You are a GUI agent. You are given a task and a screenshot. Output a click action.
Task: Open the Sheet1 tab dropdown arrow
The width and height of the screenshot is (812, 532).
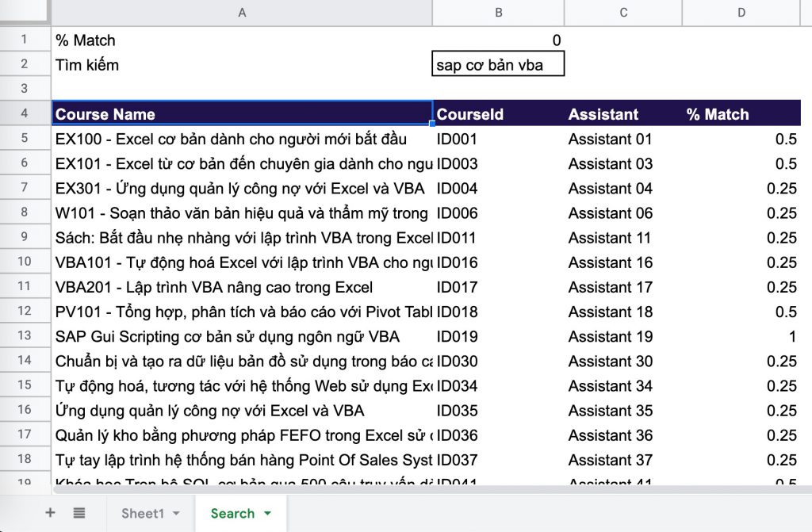coord(176,514)
